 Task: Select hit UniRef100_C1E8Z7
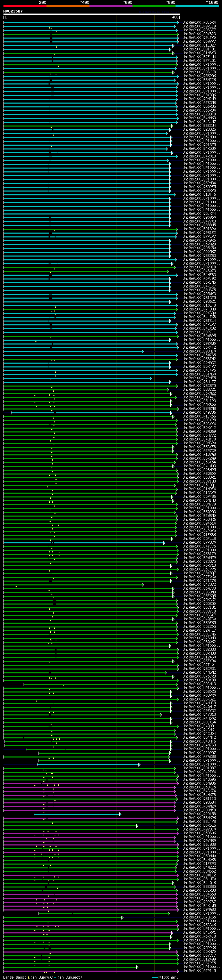(199, 45)
